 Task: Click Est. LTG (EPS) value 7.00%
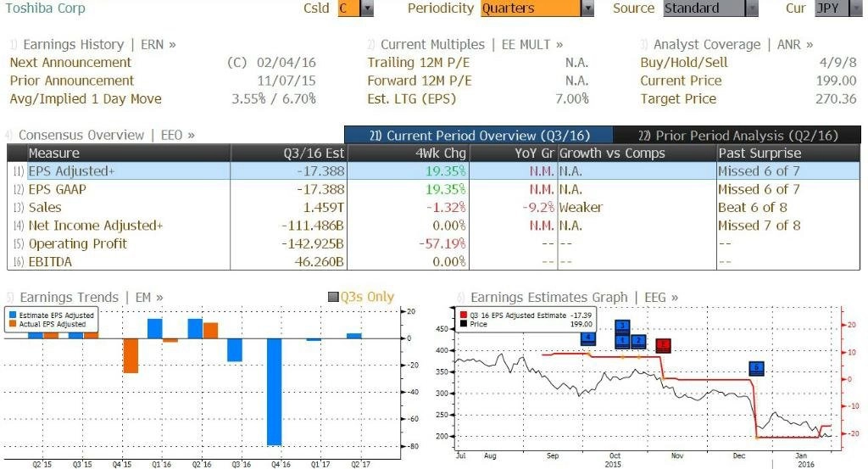point(572,99)
